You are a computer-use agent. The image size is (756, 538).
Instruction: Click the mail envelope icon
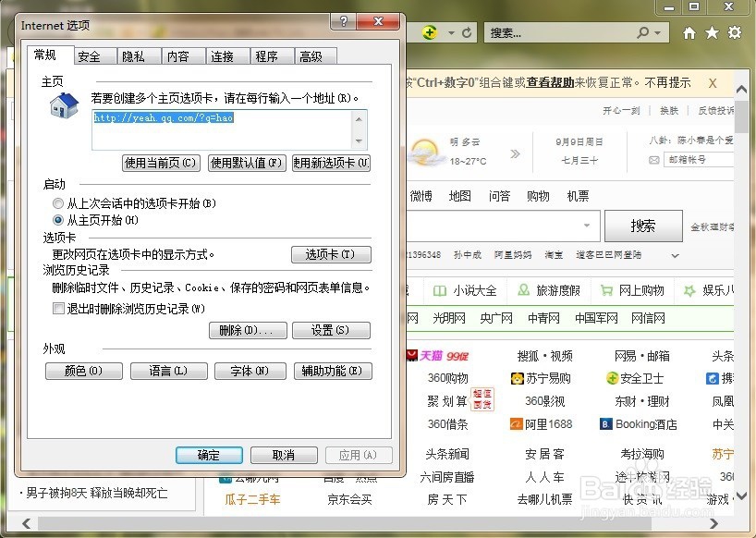tap(653, 160)
